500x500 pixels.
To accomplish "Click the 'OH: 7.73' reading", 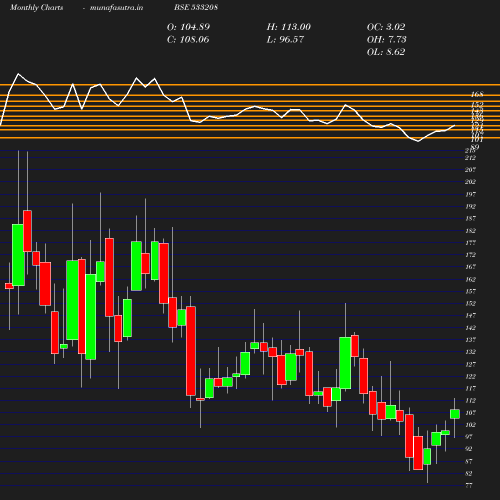I will pyautogui.click(x=387, y=40).
